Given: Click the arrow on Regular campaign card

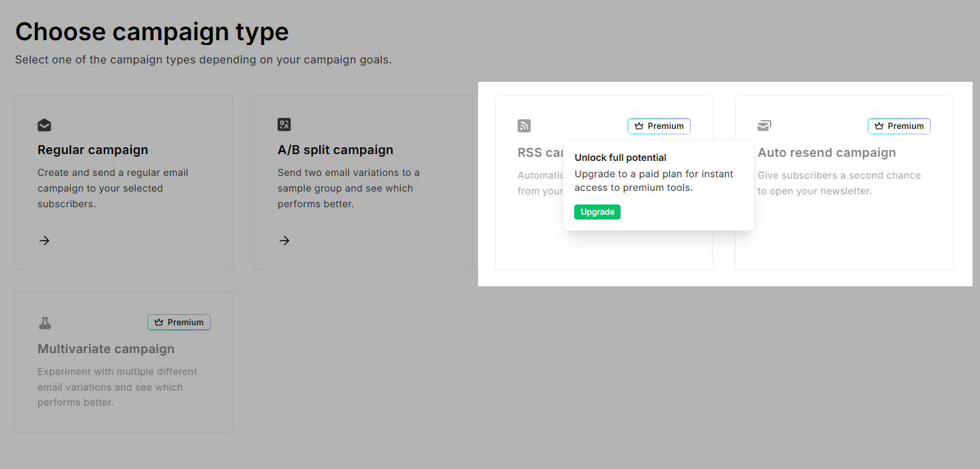Looking at the screenshot, I should coord(44,241).
